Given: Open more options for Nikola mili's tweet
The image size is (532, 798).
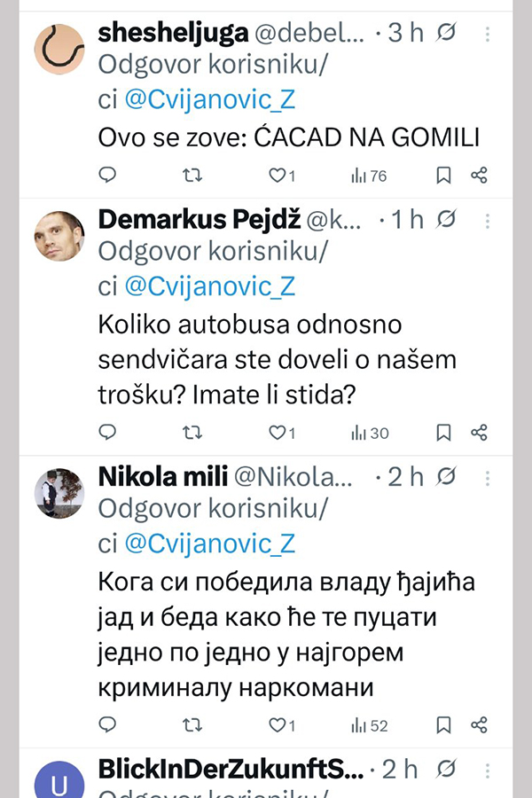Looking at the screenshot, I should click(489, 478).
